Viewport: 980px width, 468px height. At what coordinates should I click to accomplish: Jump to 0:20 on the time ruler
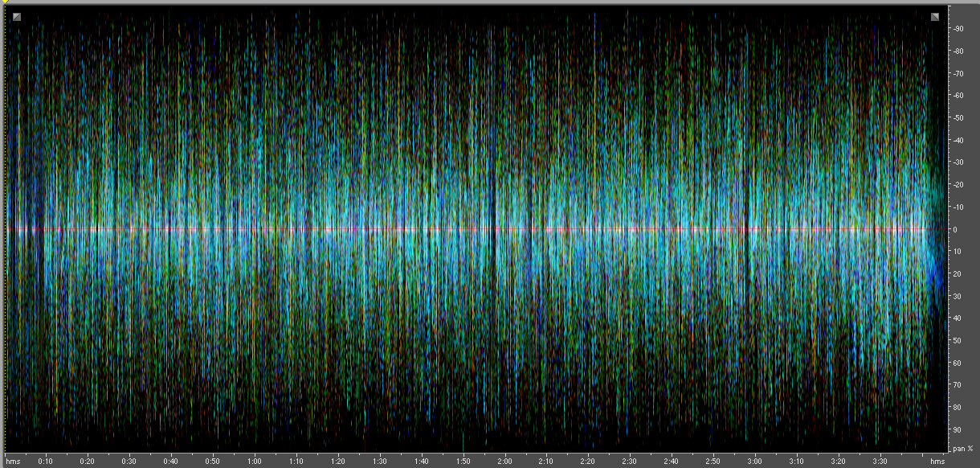coord(87,462)
